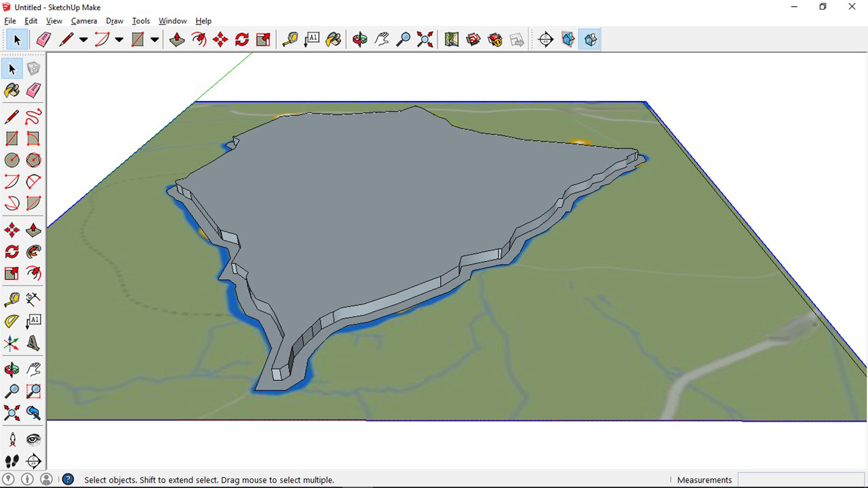This screenshot has width=868, height=488.
Task: Activate the 3D Text tool
Action: click(x=33, y=343)
